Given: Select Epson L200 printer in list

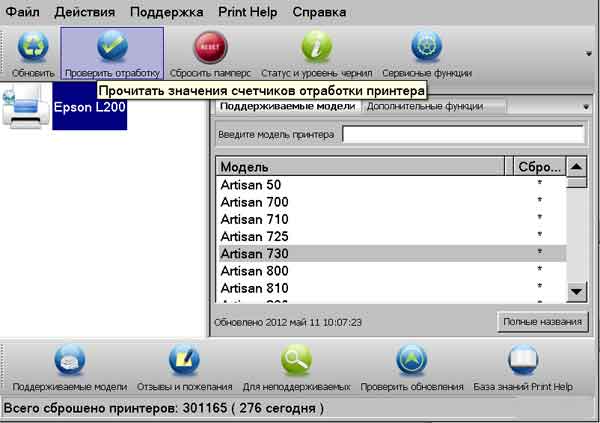Looking at the screenshot, I should click(x=89, y=106).
